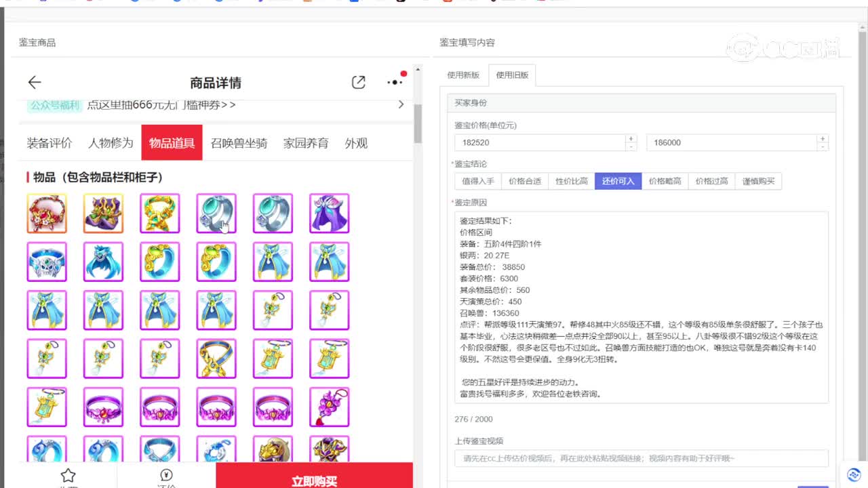Choose the 还价可入 conclusion option
Image resolution: width=868 pixels, height=488 pixels.
(618, 181)
